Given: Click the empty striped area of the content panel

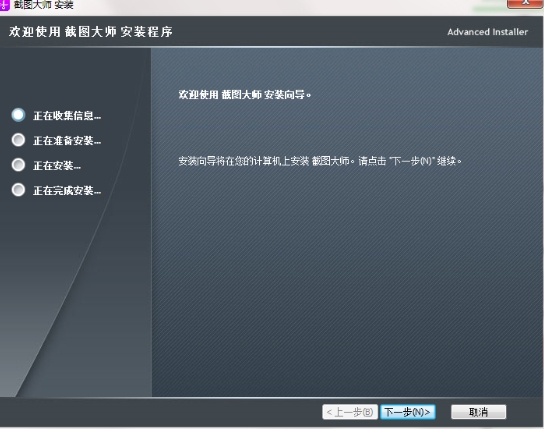Looking at the screenshot, I should pyautogui.click(x=347, y=278).
